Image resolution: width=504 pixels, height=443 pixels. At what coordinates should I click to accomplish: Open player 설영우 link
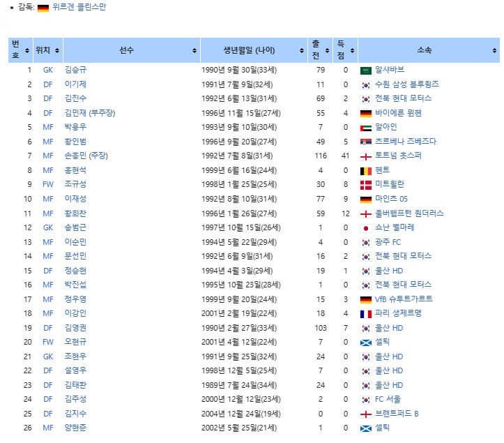(x=75, y=370)
